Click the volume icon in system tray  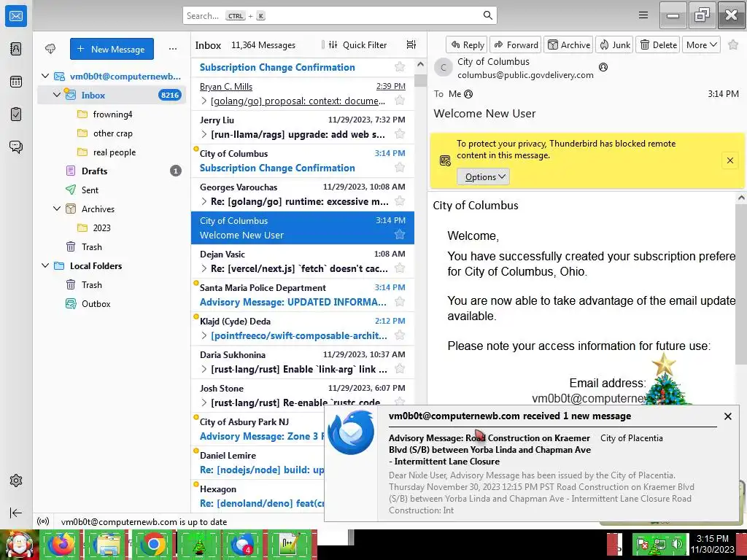coord(677,543)
